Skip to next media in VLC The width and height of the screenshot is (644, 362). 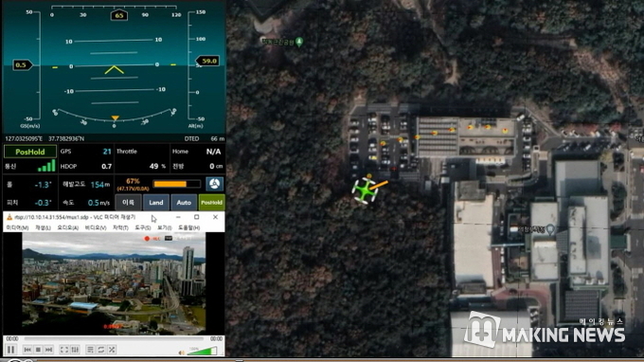(48, 350)
